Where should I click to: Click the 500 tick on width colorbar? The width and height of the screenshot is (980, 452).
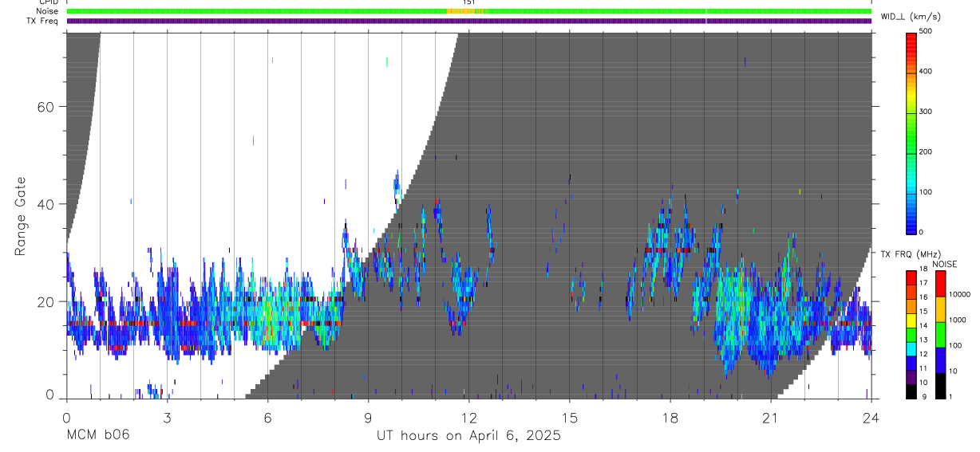(x=927, y=31)
